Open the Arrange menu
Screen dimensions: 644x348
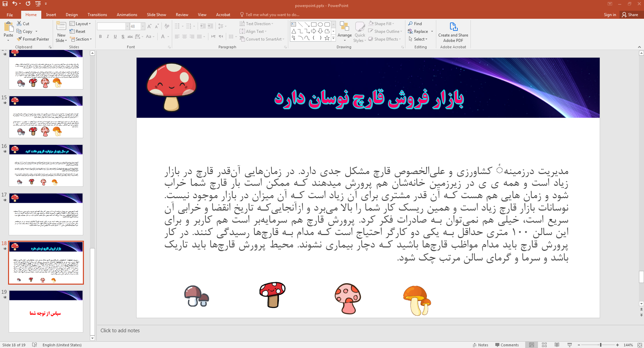[345, 32]
